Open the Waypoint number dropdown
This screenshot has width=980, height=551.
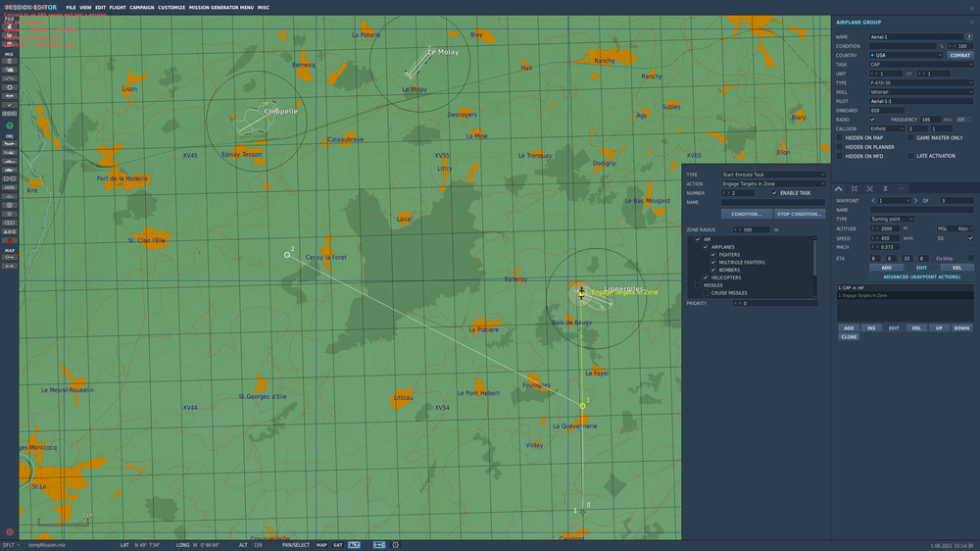coord(895,201)
